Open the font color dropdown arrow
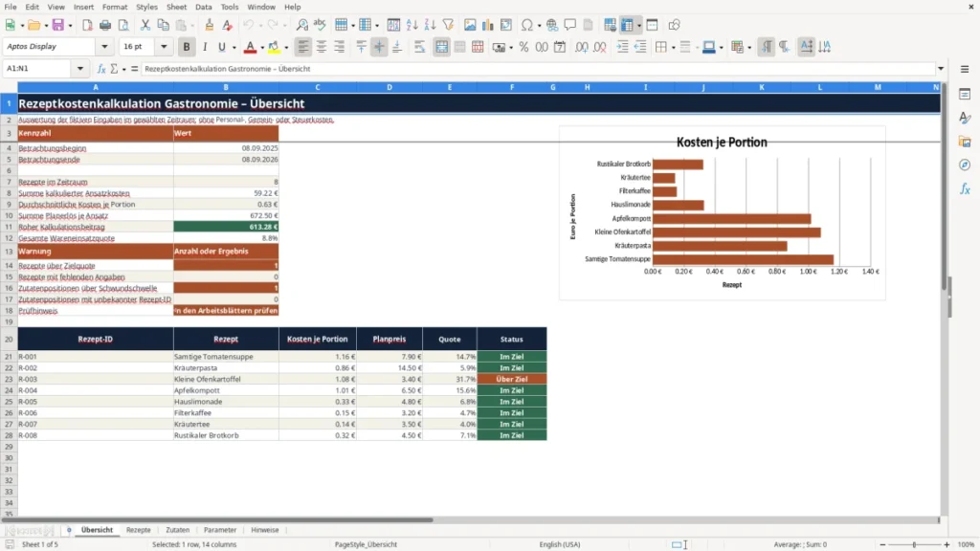The image size is (980, 551). coord(262,48)
